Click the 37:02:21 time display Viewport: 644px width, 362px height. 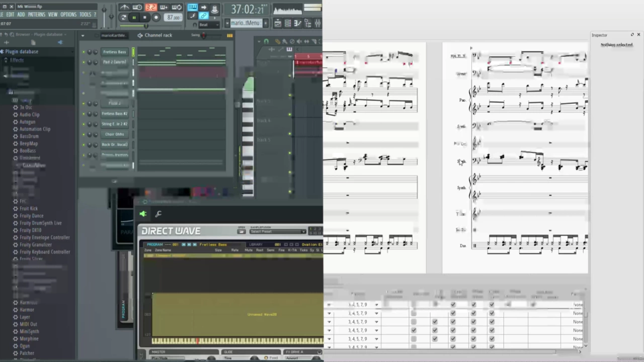[x=247, y=9]
